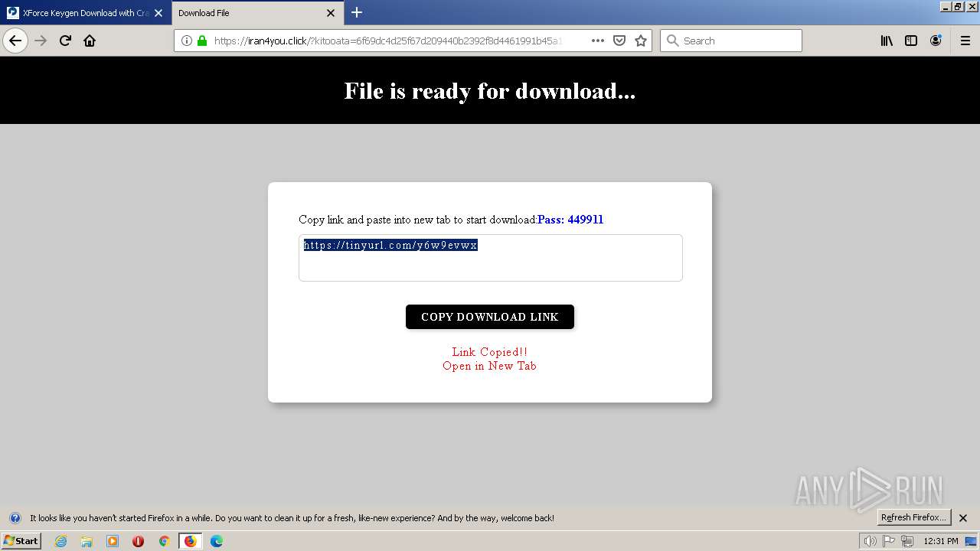Click Refresh Firefox button
Screen dimensions: 980x551
pos(914,517)
